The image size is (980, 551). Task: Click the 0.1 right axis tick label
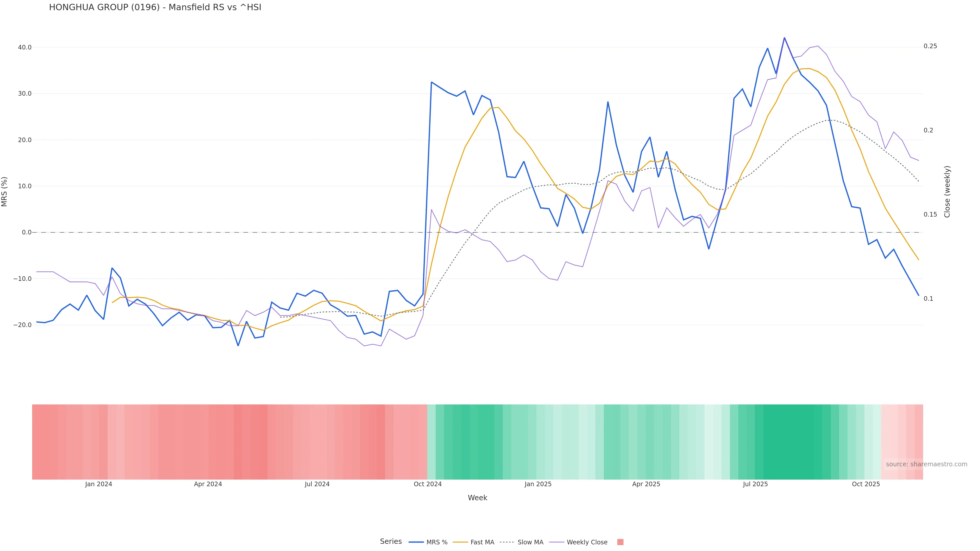[x=928, y=298]
